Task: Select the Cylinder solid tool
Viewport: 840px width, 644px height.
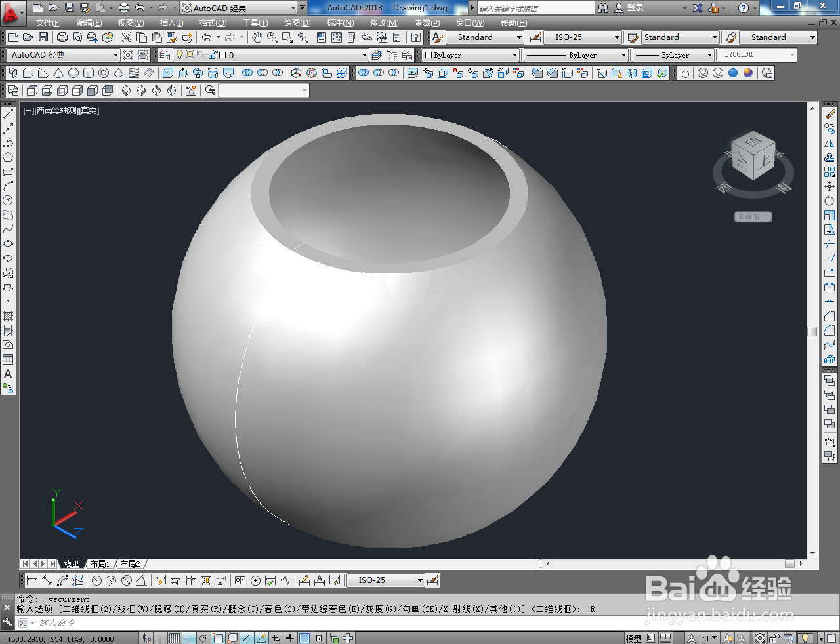Action: (89, 73)
